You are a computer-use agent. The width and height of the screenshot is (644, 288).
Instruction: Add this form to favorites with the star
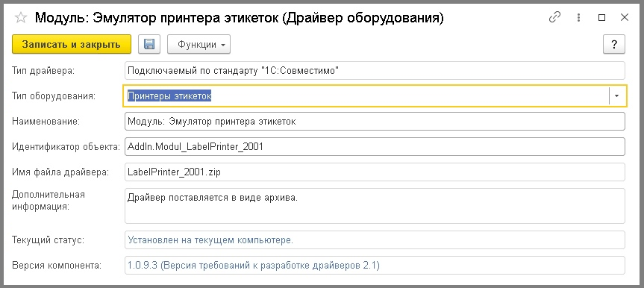point(21,18)
